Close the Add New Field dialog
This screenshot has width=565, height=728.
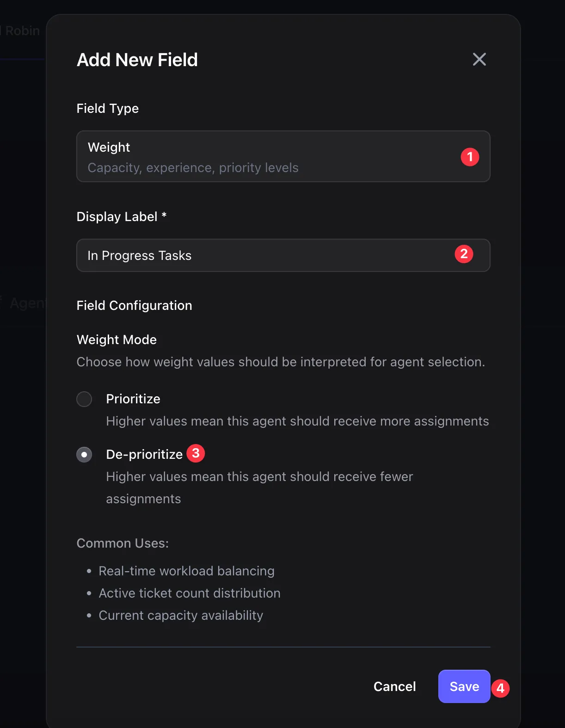(479, 59)
